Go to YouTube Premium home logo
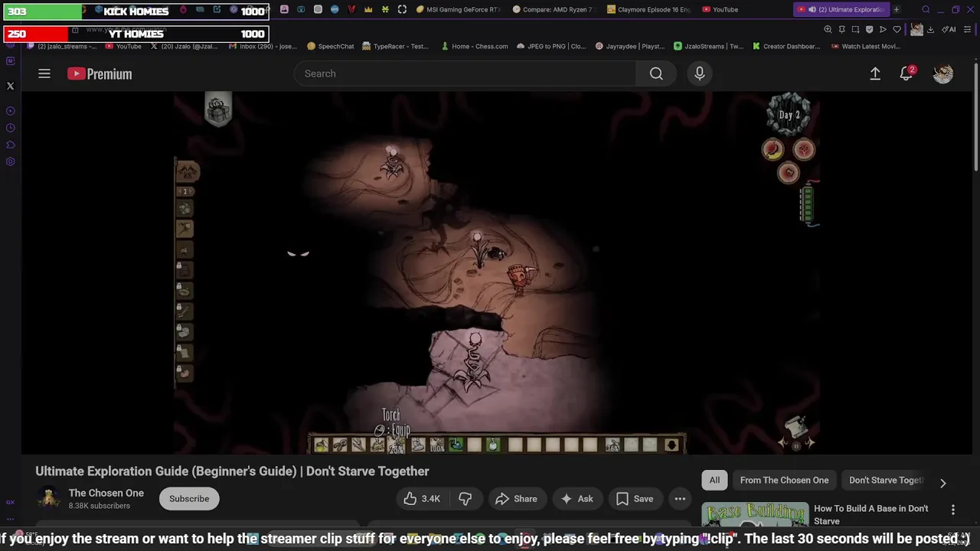Image resolution: width=980 pixels, height=551 pixels. [100, 73]
